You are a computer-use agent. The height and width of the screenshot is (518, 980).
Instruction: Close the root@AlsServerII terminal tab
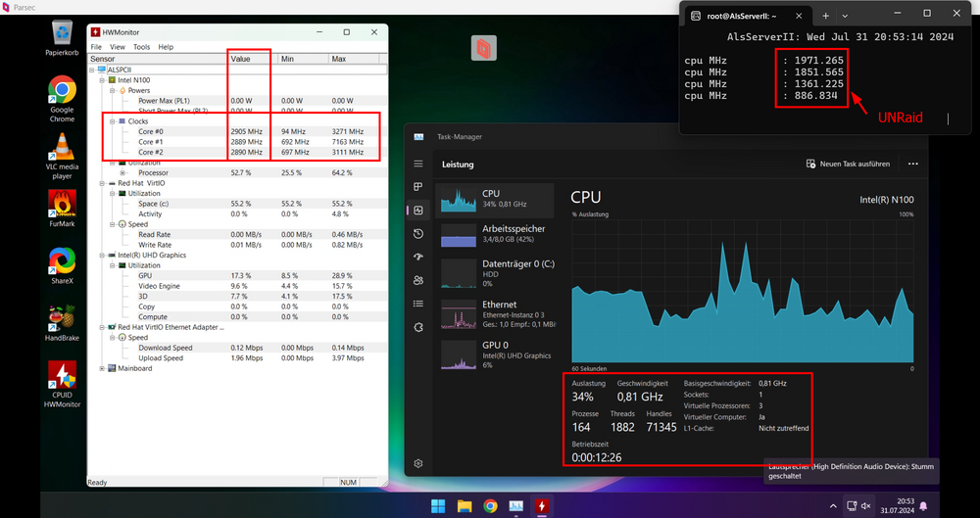[x=799, y=17]
